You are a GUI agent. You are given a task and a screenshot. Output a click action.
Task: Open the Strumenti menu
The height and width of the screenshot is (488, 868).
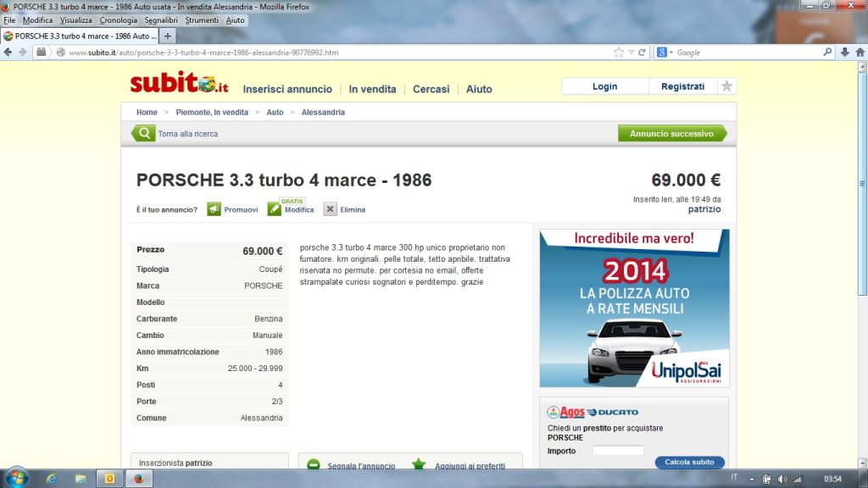pyautogui.click(x=202, y=20)
